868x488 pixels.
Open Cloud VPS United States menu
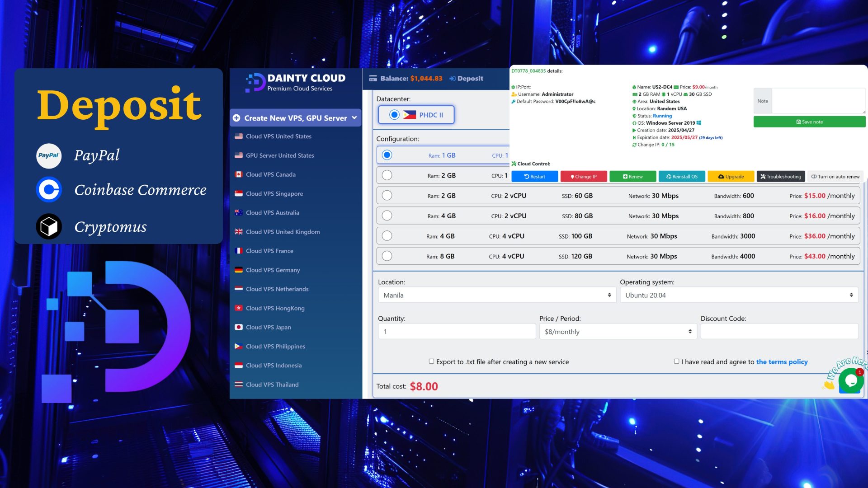pyautogui.click(x=278, y=136)
